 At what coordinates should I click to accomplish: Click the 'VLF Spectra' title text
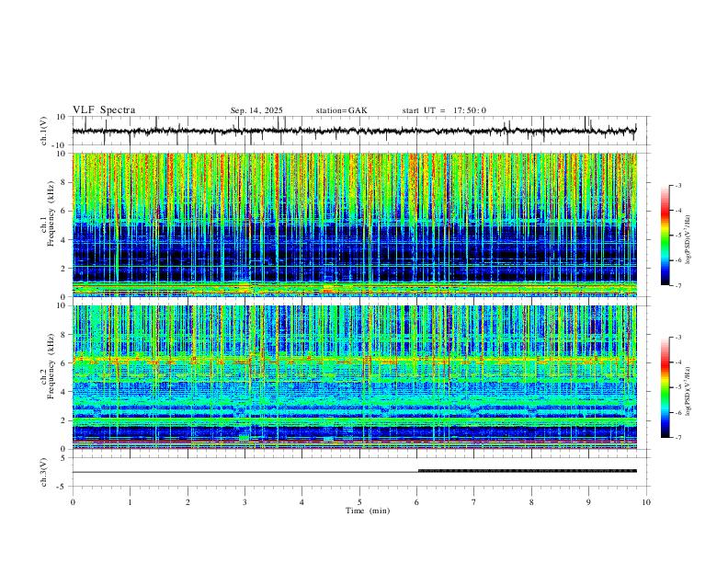[x=104, y=110]
